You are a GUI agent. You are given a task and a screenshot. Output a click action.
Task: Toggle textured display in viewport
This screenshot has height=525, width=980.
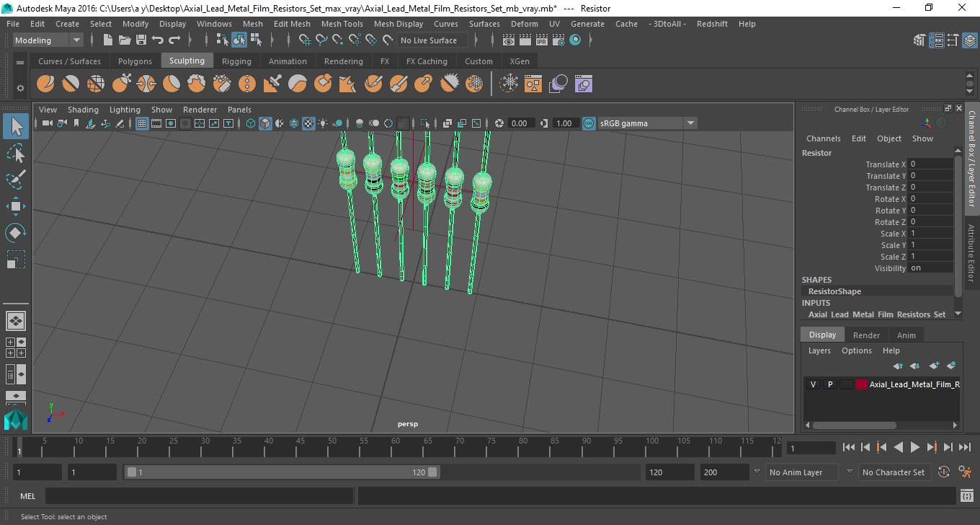click(308, 123)
